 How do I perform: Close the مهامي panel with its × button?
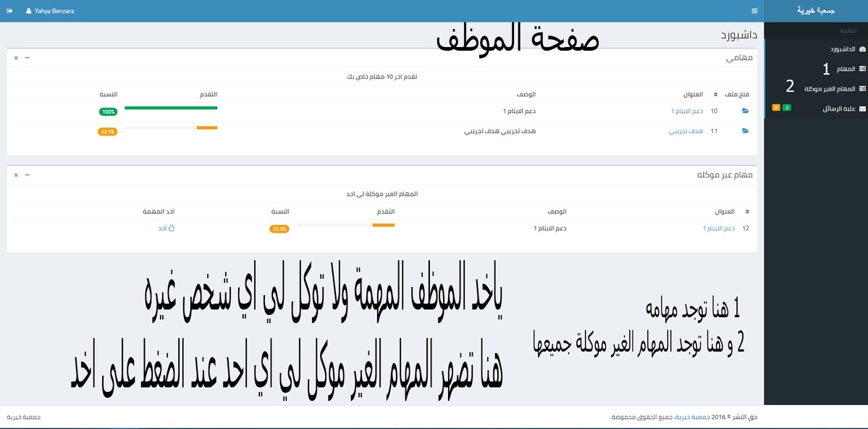click(x=16, y=58)
